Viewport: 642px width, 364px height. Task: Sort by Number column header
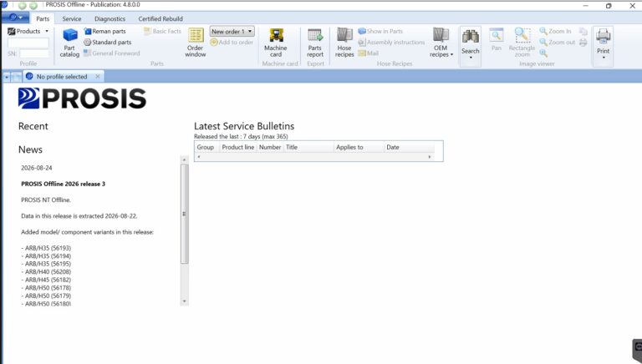point(270,147)
